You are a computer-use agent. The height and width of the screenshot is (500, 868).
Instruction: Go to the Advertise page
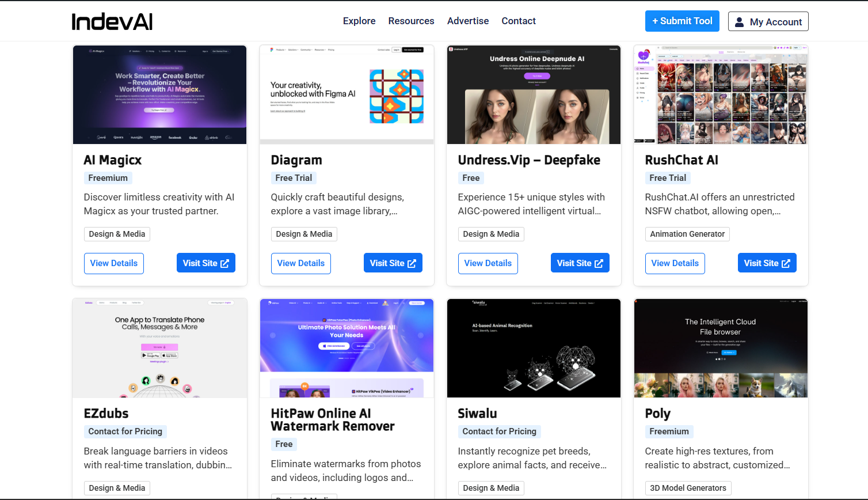click(x=468, y=21)
